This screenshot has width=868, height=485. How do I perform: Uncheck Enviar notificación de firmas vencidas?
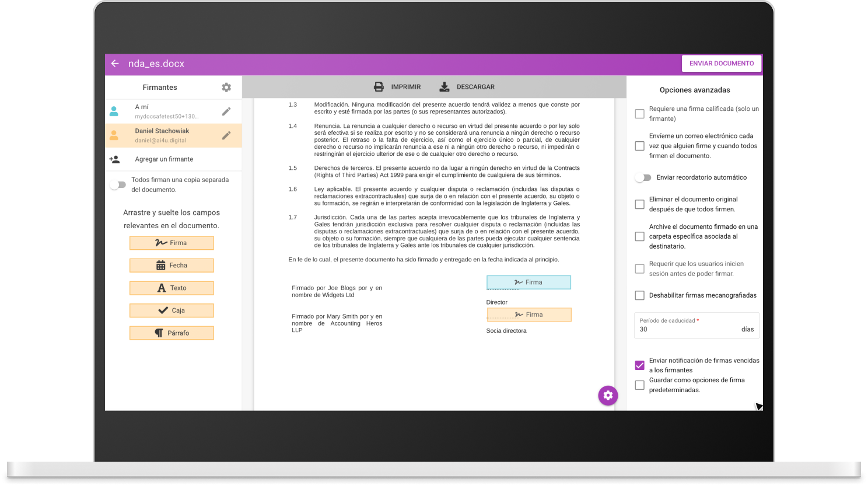coord(639,365)
